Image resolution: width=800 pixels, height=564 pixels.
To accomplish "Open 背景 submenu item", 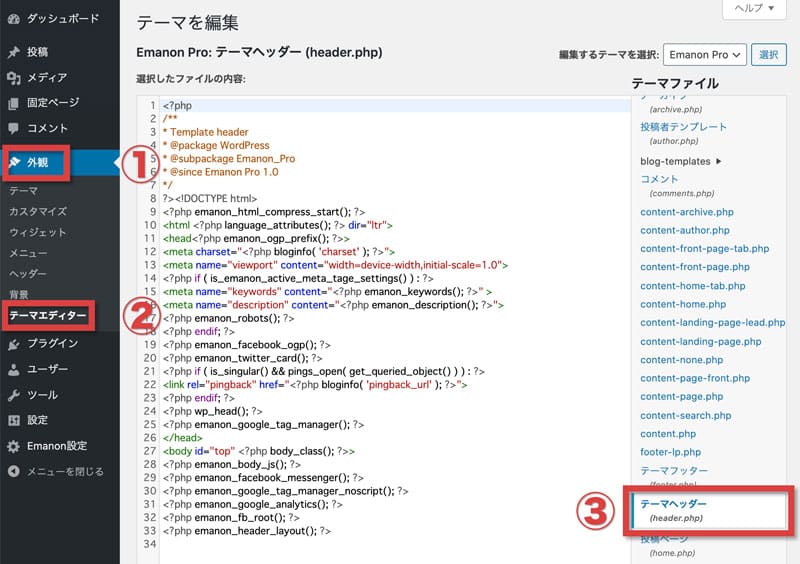I will point(19,295).
